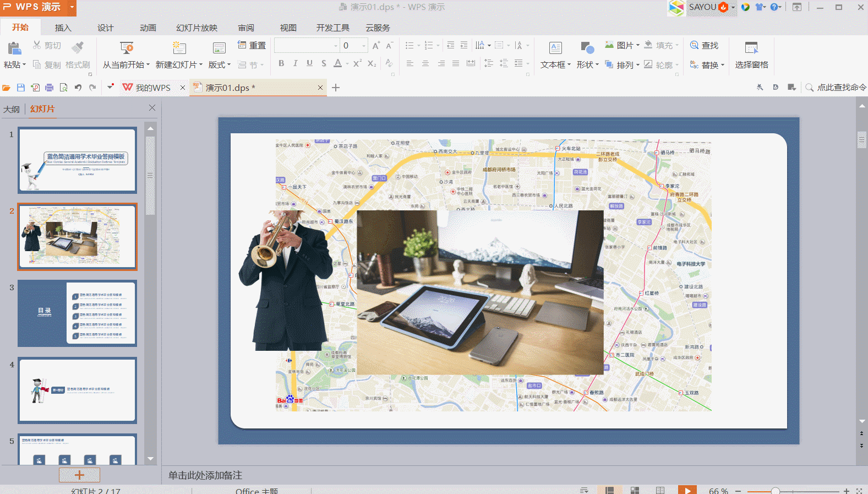Click the increase font size icon
The width and height of the screenshot is (868, 494).
tap(376, 46)
